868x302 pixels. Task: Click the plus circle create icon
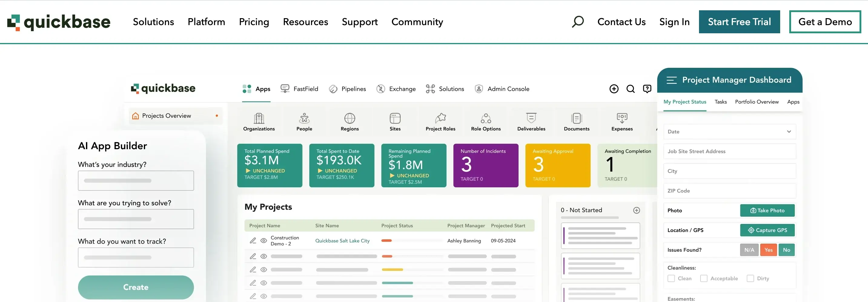pos(614,89)
